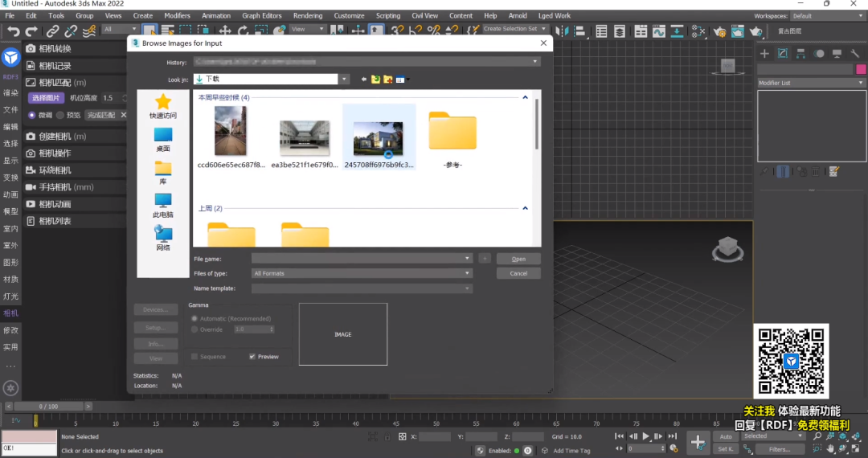Image resolution: width=868 pixels, height=458 pixels.
Task: Switch to the Create panel plus icon
Action: tap(764, 54)
